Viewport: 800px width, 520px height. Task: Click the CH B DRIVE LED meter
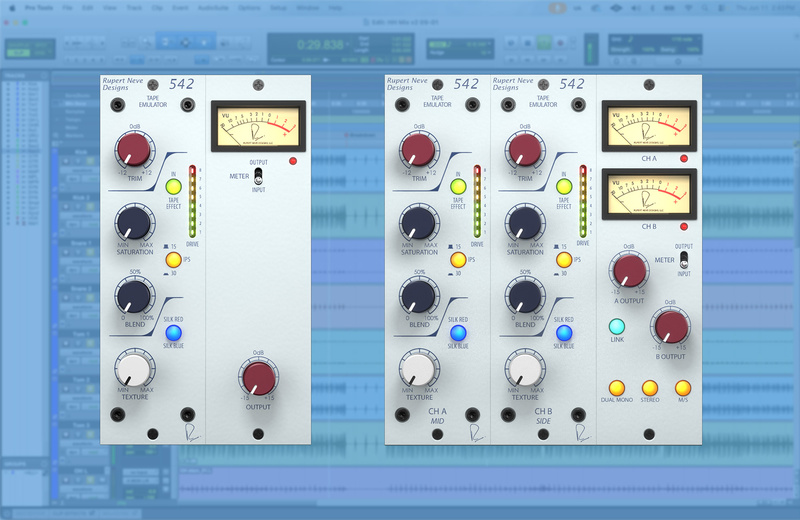pos(583,202)
